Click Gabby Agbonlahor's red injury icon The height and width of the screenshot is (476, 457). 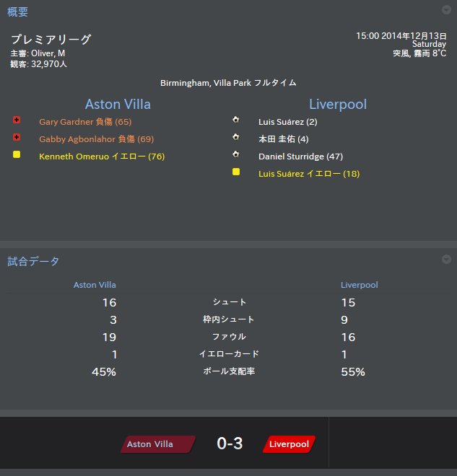point(17,138)
